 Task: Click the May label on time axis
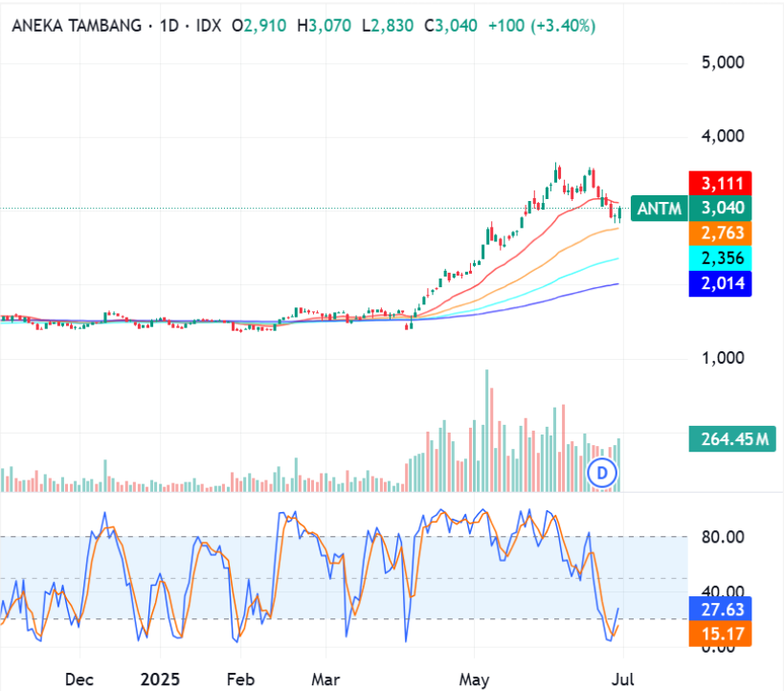click(x=474, y=680)
